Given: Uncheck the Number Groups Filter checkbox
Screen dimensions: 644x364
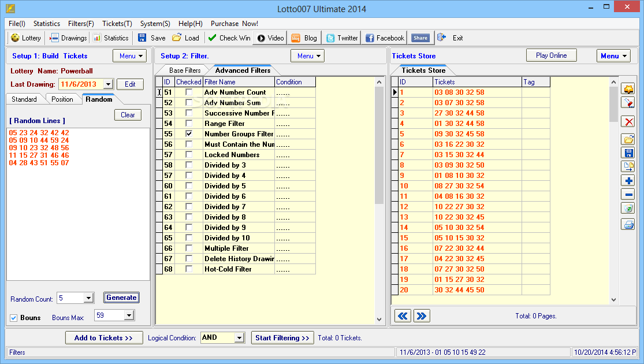Looking at the screenshot, I should [189, 133].
